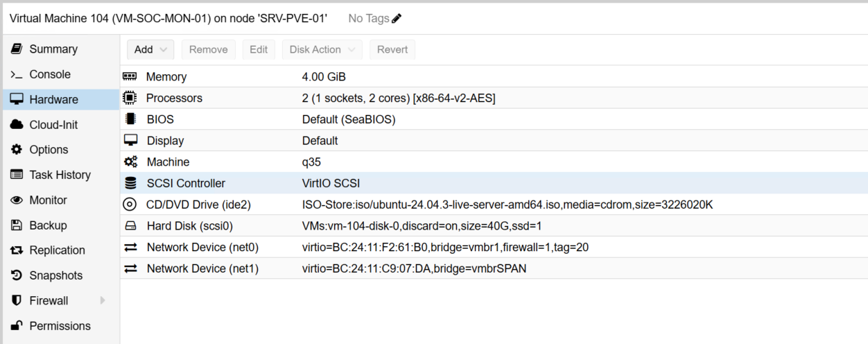Select the Hard Disk (scsi0) row
This screenshot has width=868, height=344.
494,226
